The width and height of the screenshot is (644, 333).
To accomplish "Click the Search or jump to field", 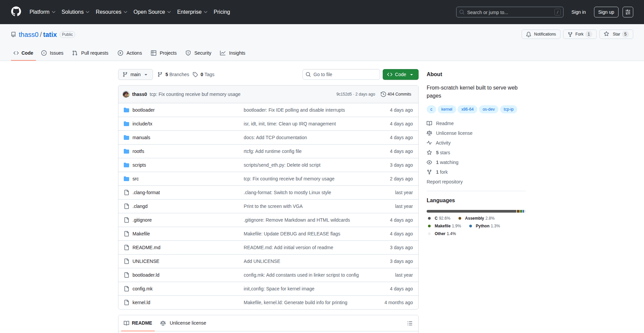I will click(509, 12).
